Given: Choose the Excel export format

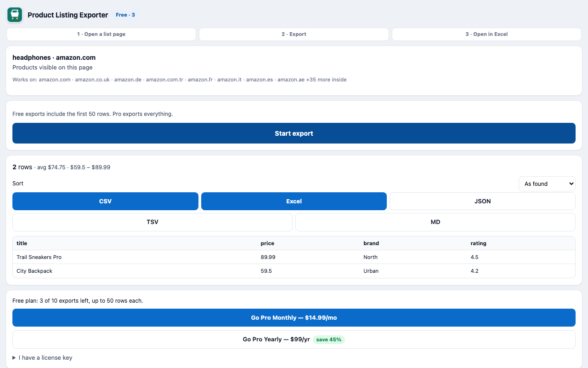Looking at the screenshot, I should [x=294, y=201].
